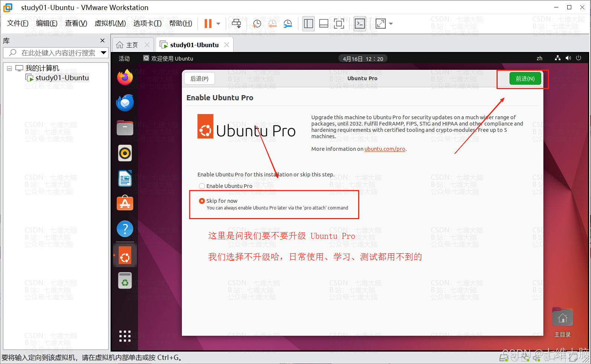
Task: Enter full screen mode icon
Action: pos(339,24)
